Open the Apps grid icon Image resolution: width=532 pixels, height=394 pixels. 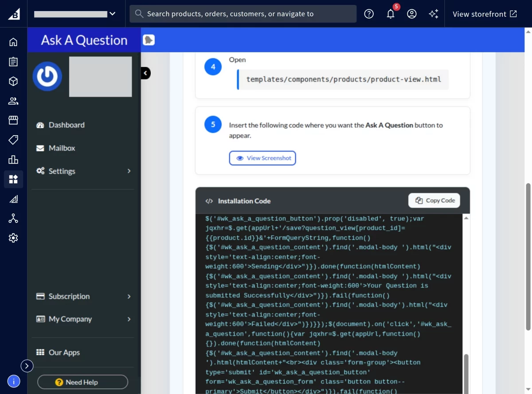pos(13,179)
